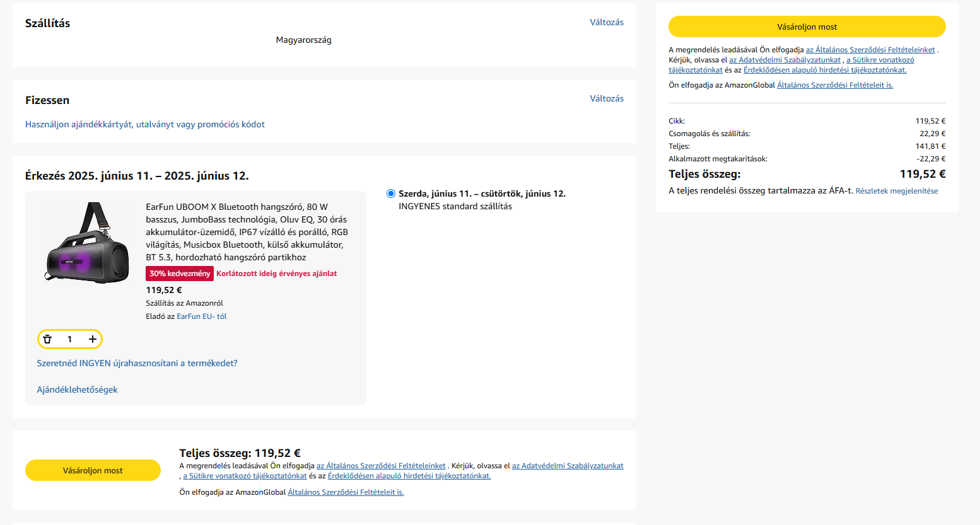This screenshot has width=980, height=525.
Task: Click the 141,81 € subtotal value
Action: [930, 146]
